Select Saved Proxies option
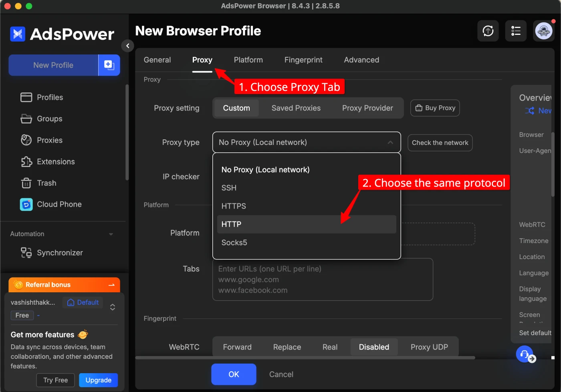Image resolution: width=561 pixels, height=392 pixels. 296,108
